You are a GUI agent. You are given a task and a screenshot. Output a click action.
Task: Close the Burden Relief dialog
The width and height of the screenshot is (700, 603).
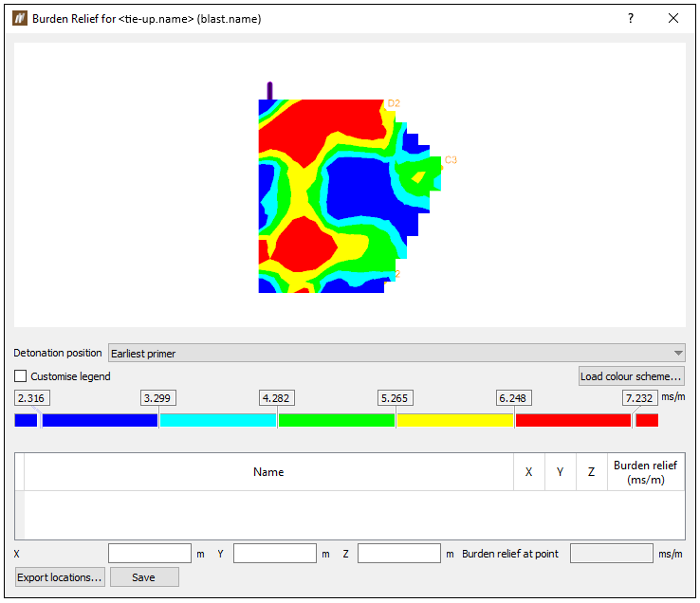pos(673,18)
